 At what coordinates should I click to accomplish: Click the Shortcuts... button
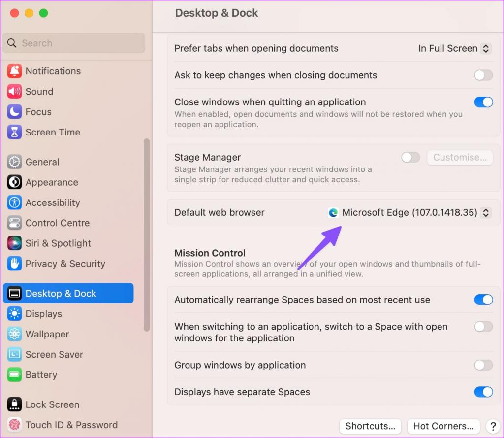coord(370,426)
